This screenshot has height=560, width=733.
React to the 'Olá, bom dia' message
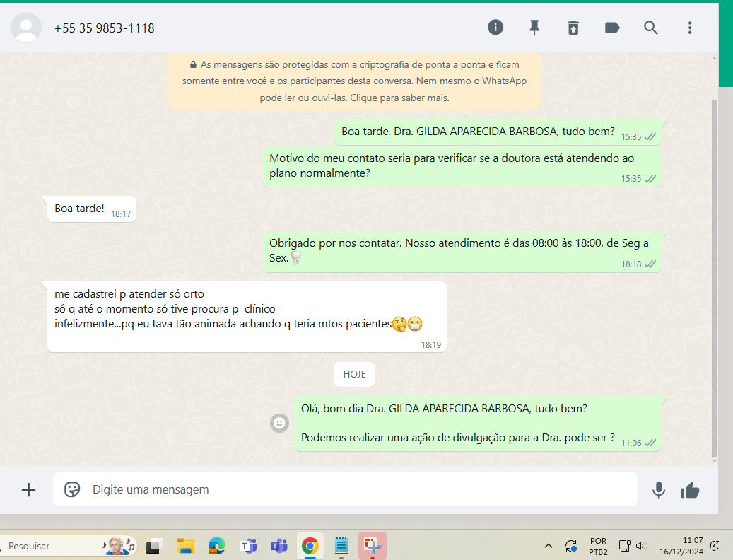279,423
